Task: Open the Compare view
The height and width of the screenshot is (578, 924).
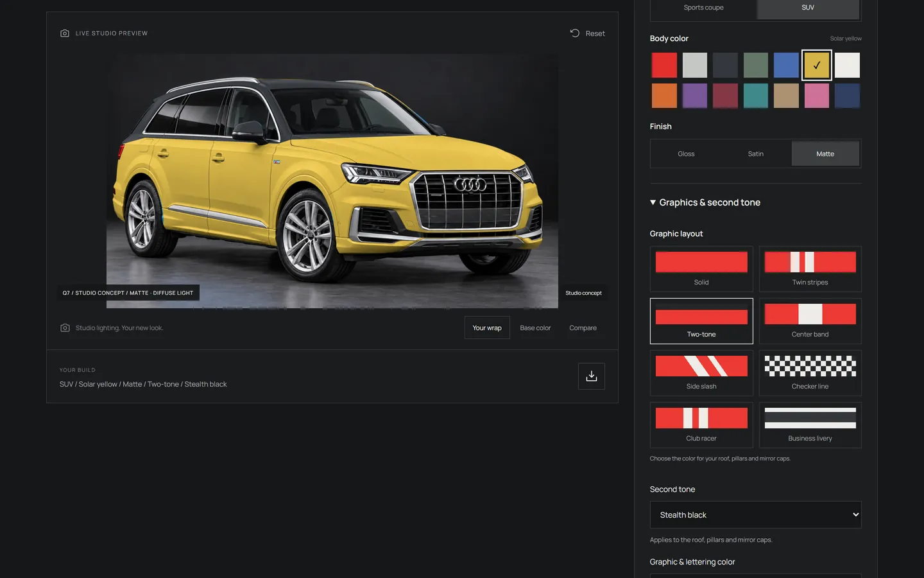Action: pyautogui.click(x=583, y=328)
